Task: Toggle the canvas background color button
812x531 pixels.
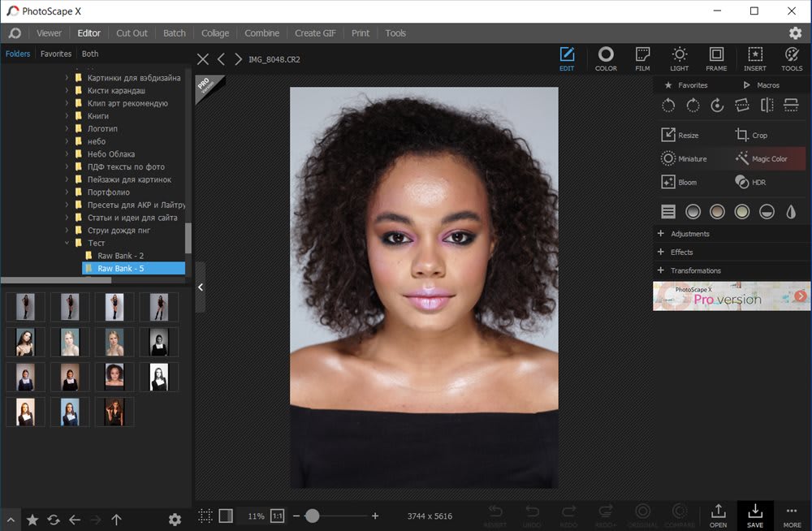Action: pos(227,516)
